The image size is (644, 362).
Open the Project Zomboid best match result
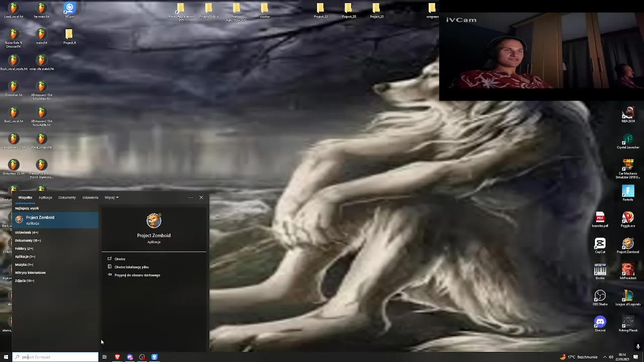pyautogui.click(x=55, y=220)
